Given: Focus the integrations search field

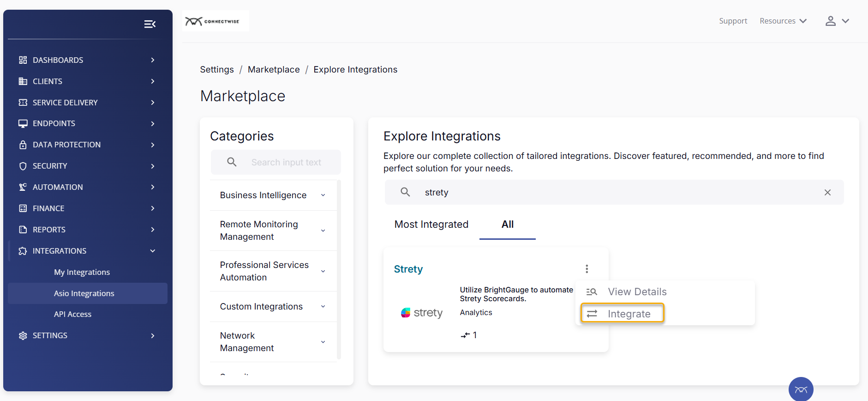Looking at the screenshot, I should pyautogui.click(x=614, y=192).
